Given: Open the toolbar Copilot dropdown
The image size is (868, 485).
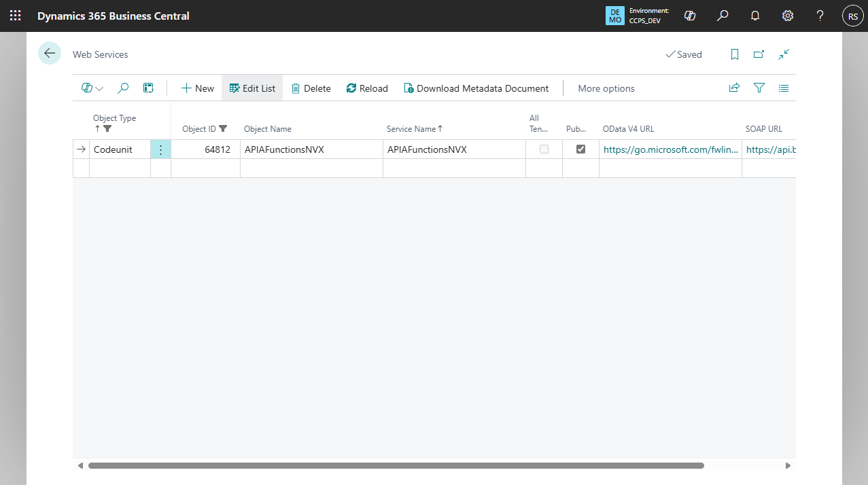Looking at the screenshot, I should [92, 88].
